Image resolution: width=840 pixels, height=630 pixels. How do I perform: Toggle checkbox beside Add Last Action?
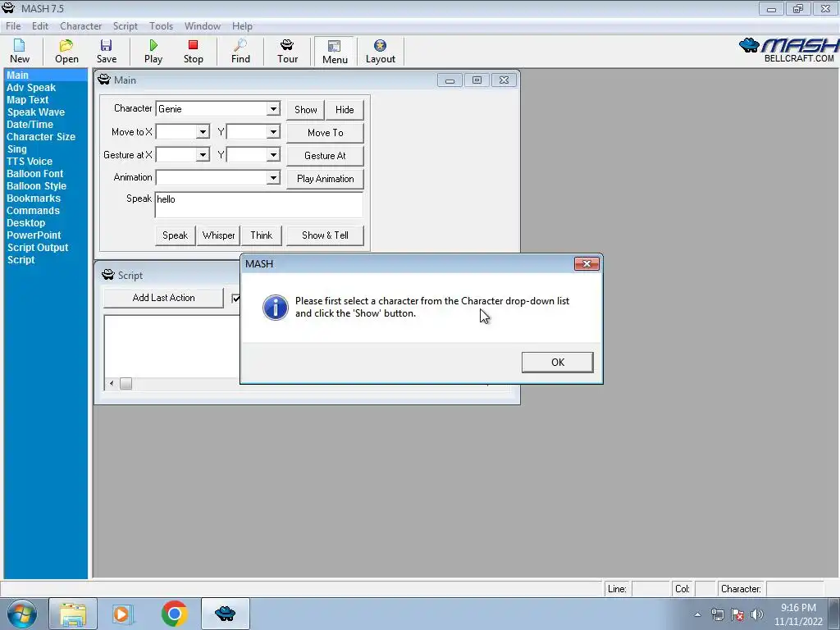tap(235, 299)
